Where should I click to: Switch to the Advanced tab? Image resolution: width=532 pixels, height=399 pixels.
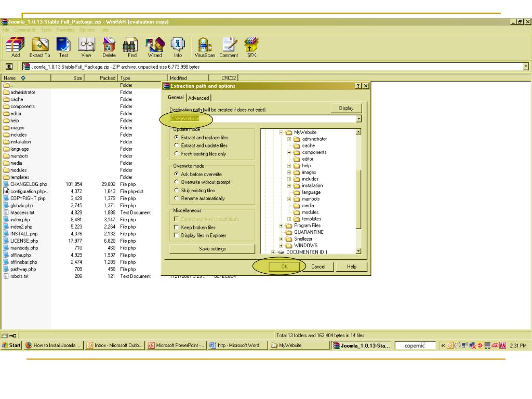click(198, 98)
